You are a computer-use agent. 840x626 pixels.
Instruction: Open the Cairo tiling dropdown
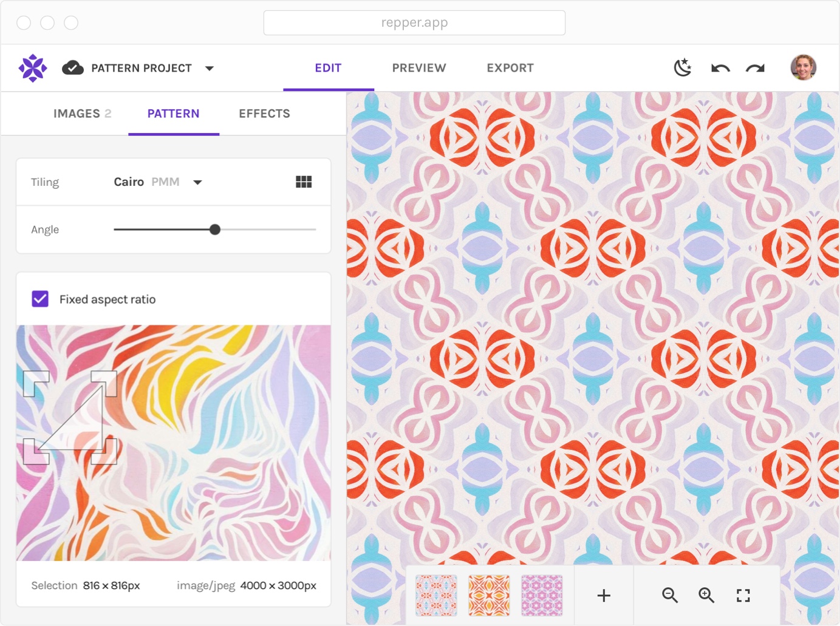coord(197,182)
